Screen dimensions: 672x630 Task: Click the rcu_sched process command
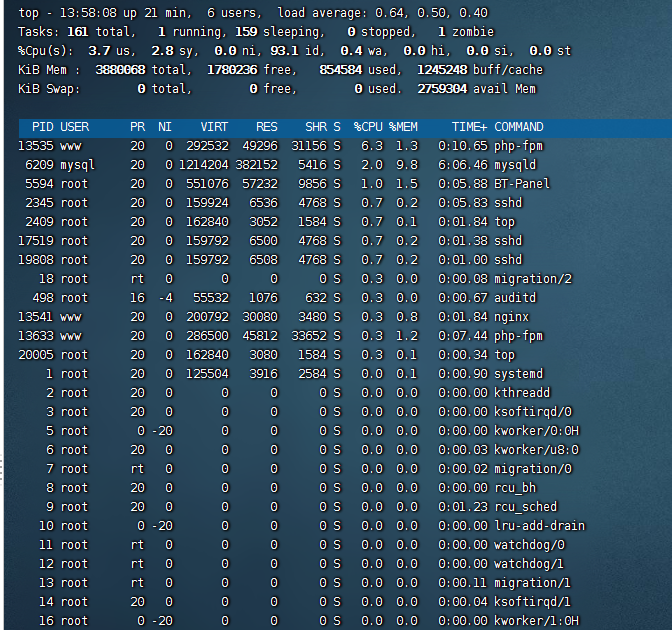click(525, 507)
